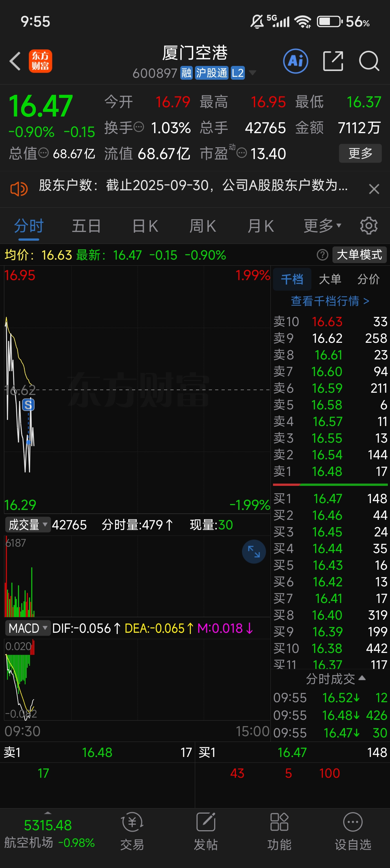Tap the WiFi status icon

[x=303, y=22]
